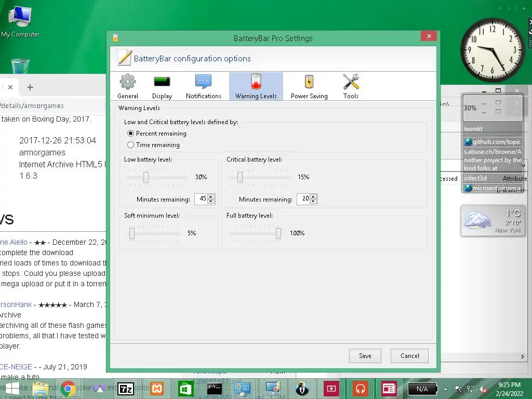Image resolution: width=532 pixels, height=399 pixels.
Task: Open the Power Saving tab
Action: [x=309, y=87]
